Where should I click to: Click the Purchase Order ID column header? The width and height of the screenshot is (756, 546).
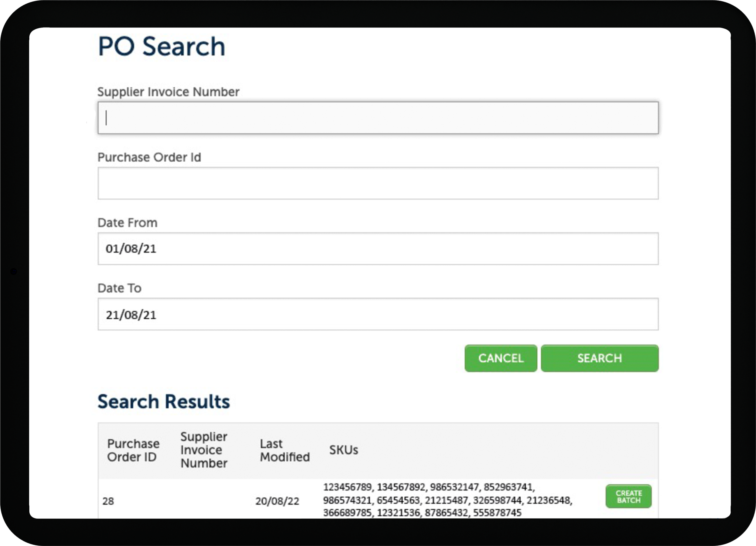pyautogui.click(x=133, y=451)
